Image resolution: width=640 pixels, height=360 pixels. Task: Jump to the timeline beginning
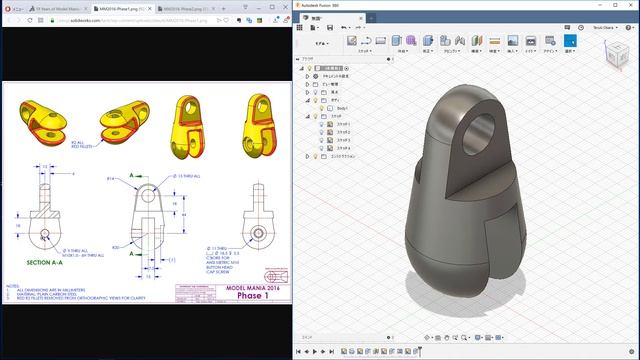coord(298,351)
